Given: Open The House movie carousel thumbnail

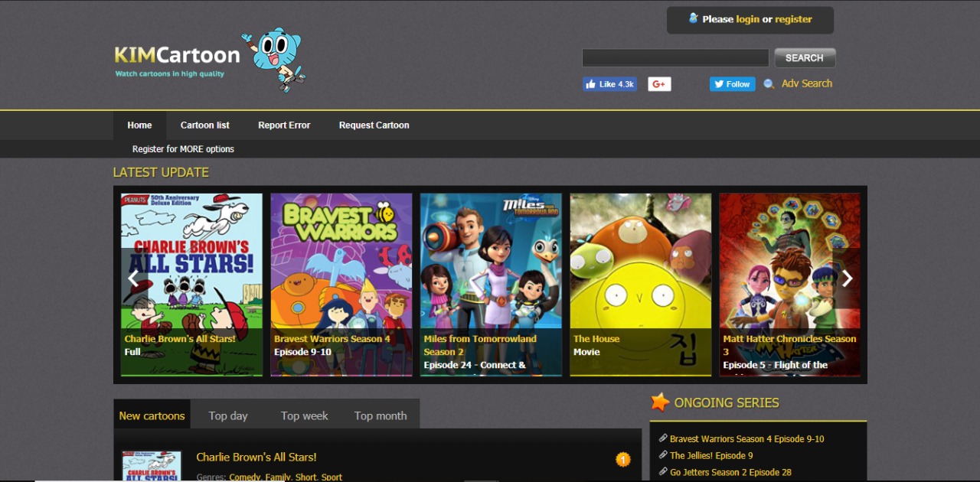Looking at the screenshot, I should click(640, 285).
